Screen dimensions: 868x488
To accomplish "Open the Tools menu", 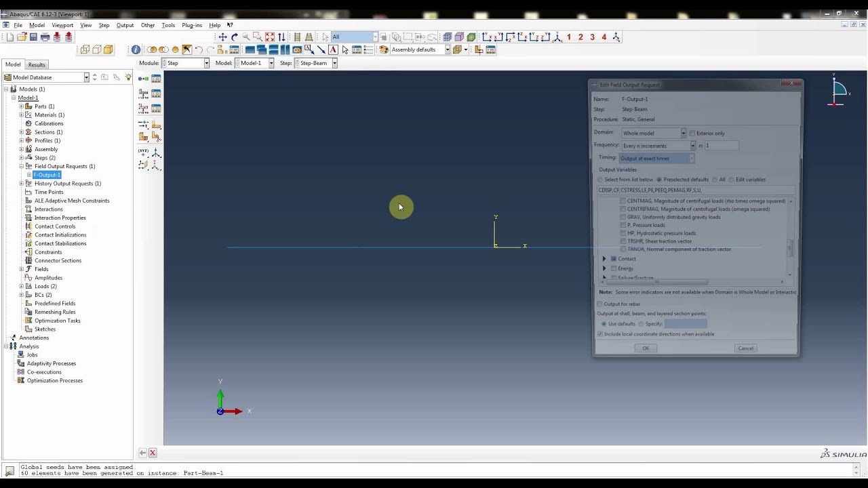I will pos(168,25).
